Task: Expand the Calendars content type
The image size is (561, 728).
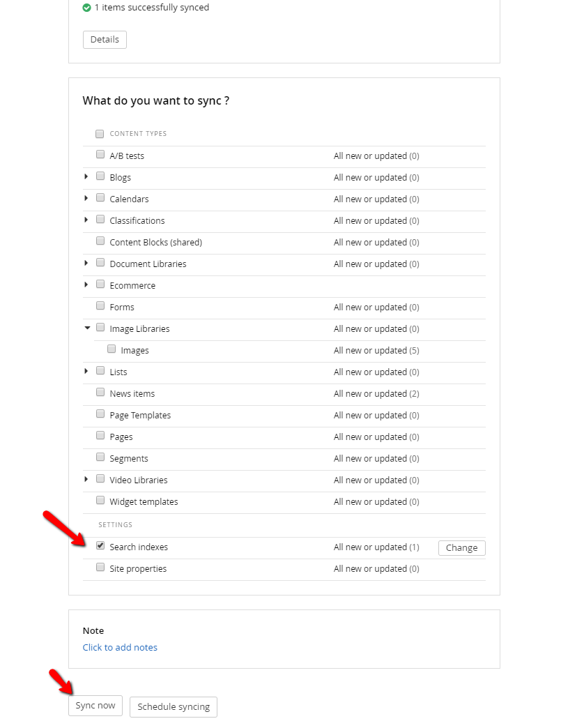Action: tap(86, 198)
